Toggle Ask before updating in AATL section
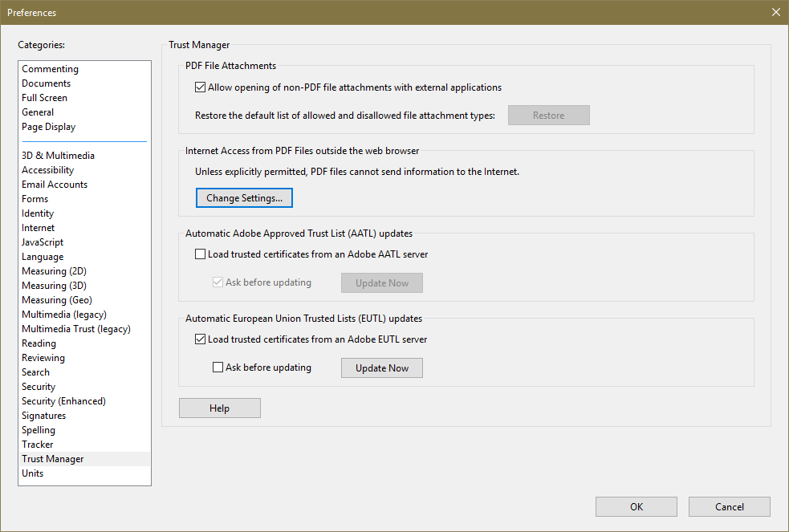The height and width of the screenshot is (532, 789). (x=218, y=282)
